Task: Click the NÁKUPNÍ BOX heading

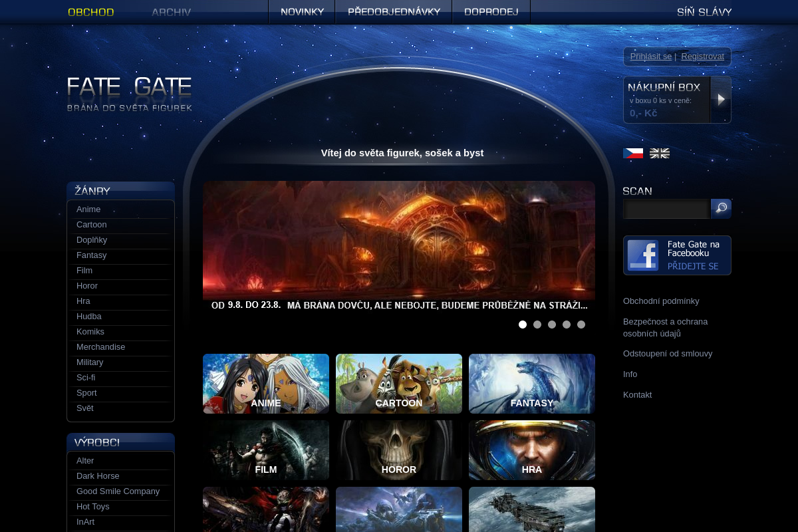Action: coord(664,87)
